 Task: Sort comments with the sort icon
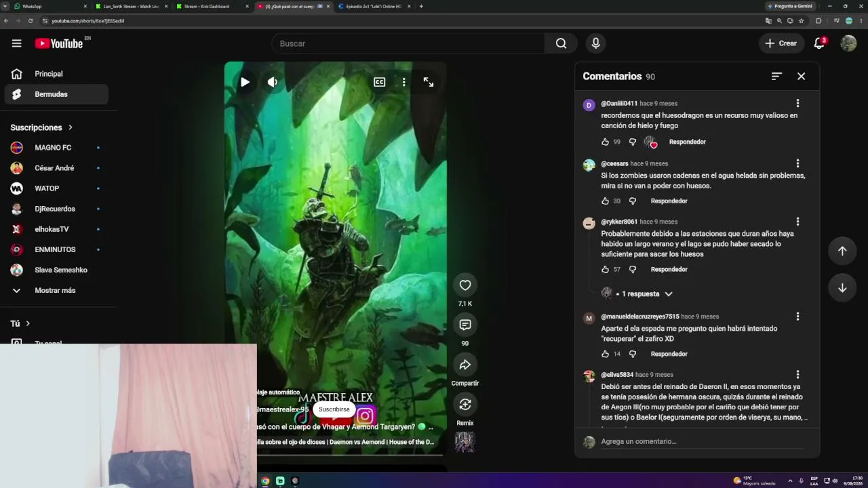776,77
